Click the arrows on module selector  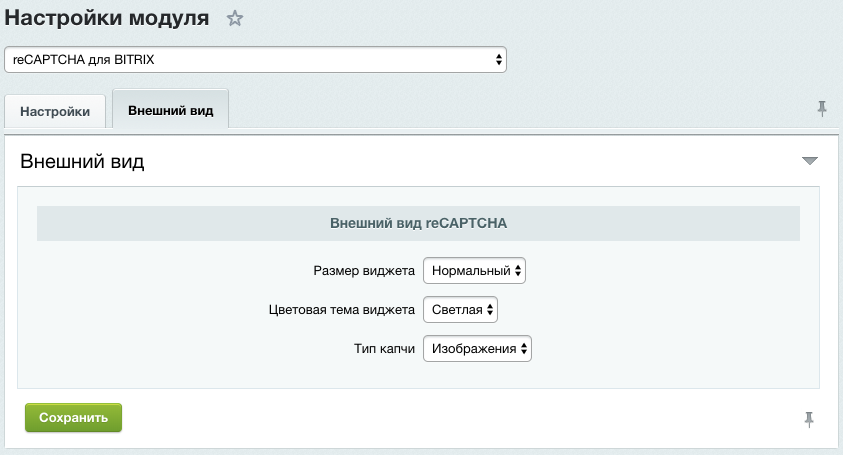498,60
